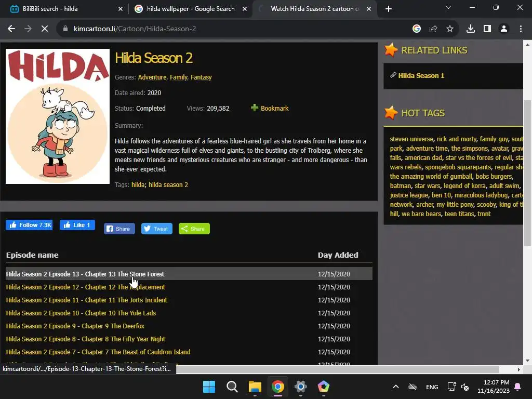Open Settings gear app in taskbar
532x399 pixels.
(x=301, y=387)
